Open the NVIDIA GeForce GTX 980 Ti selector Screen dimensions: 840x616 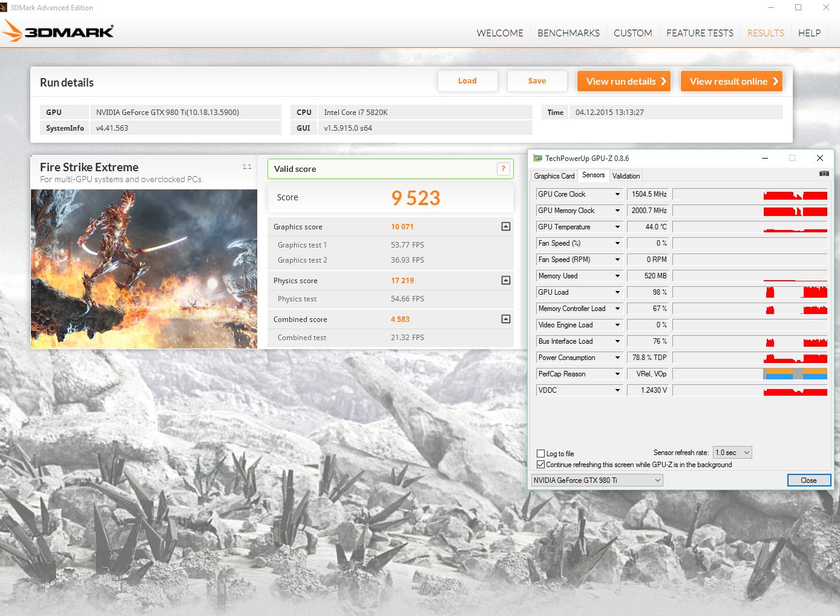pyautogui.click(x=597, y=480)
